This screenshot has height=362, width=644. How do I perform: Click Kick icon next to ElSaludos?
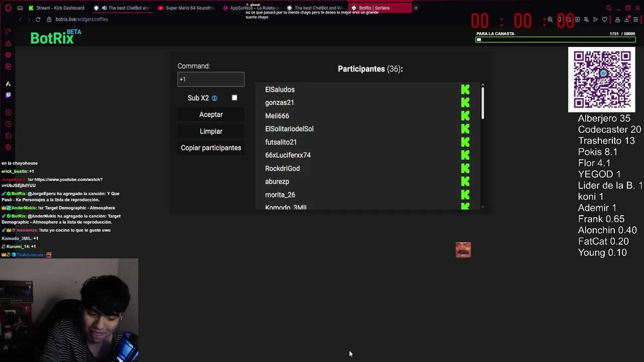point(465,89)
